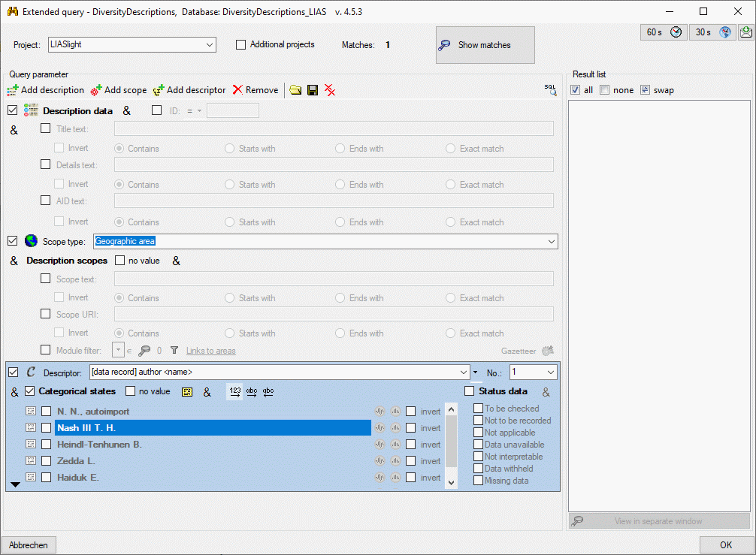
Task: Tick the Title text checkbox
Action: pos(45,128)
